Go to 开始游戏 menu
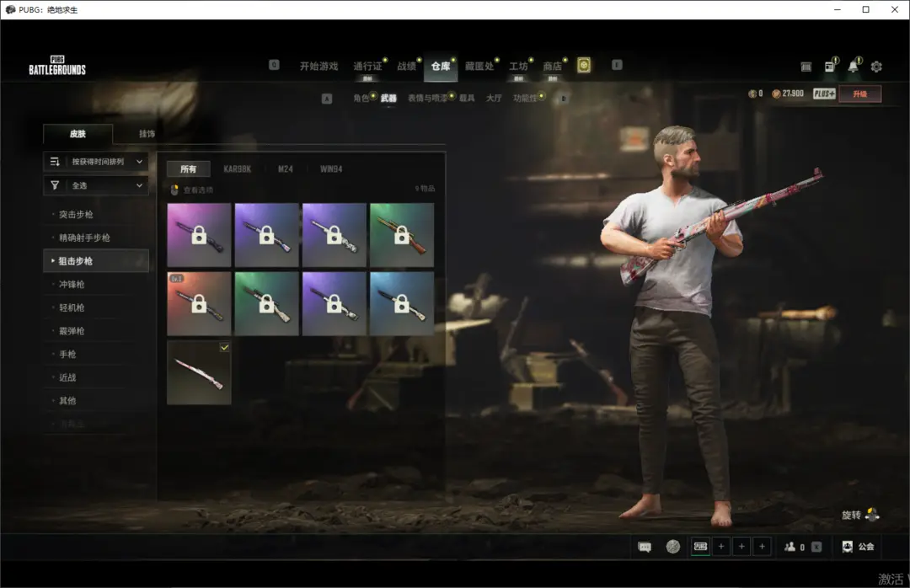Viewport: 910px width, 588px height. click(318, 67)
